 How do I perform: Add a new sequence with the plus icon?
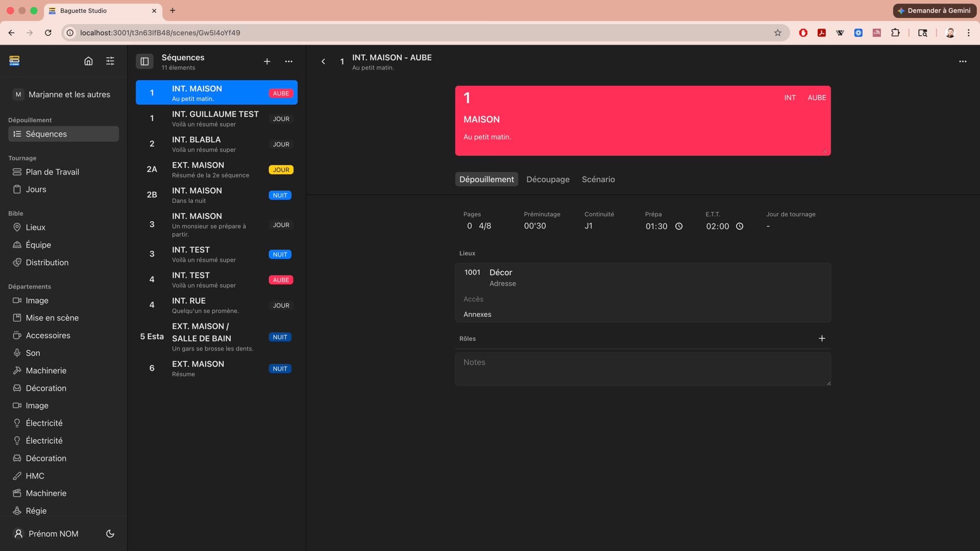[266, 62]
